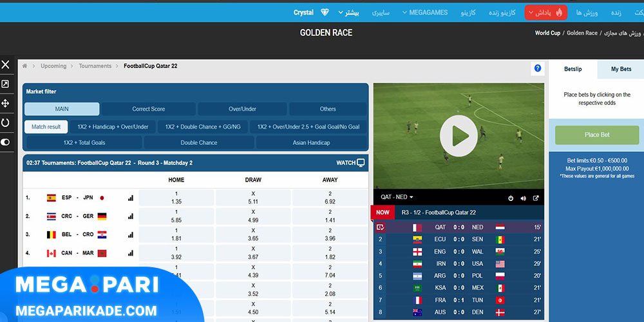Bet on CAN home win at 3.92

click(x=176, y=253)
